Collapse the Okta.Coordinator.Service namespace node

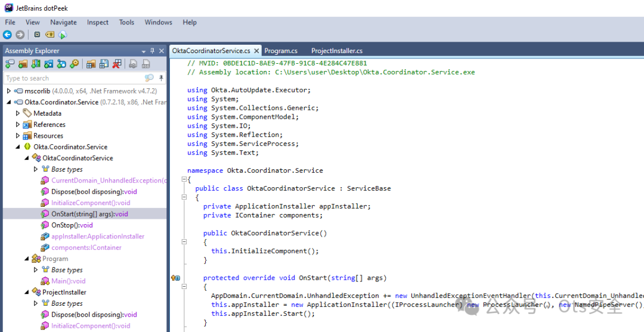tap(18, 147)
